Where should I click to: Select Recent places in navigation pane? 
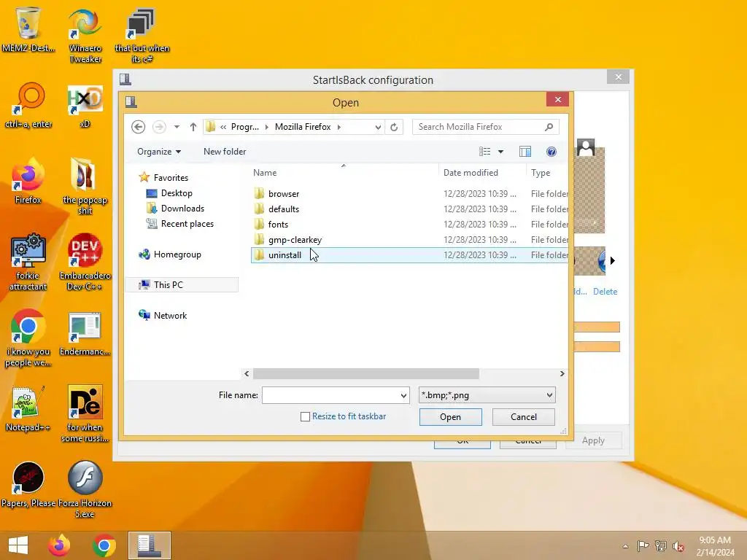pyautogui.click(x=187, y=224)
